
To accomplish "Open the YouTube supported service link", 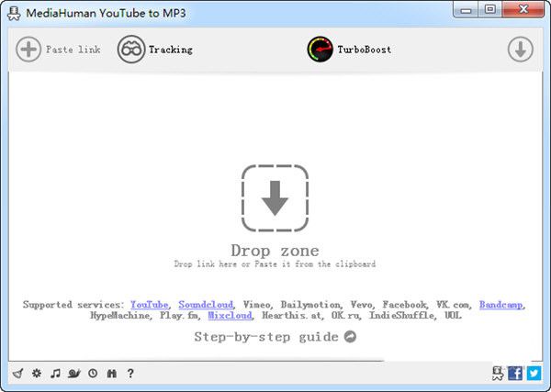I will point(149,305).
